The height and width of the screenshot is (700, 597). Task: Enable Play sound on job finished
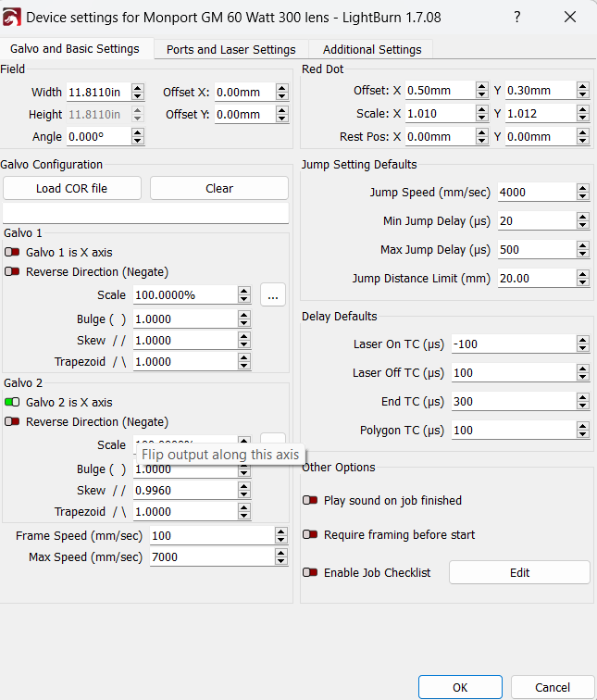tap(310, 500)
